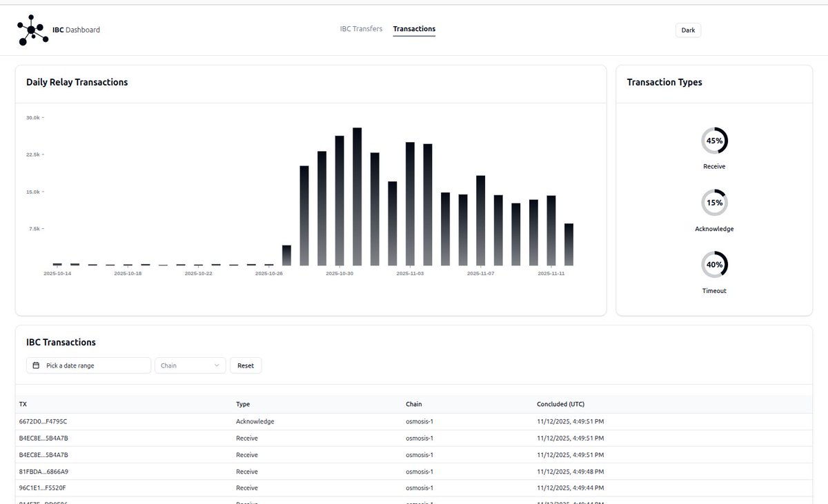Click the Daily Relay Transactions heading
The height and width of the screenshot is (504, 828).
coord(77,82)
